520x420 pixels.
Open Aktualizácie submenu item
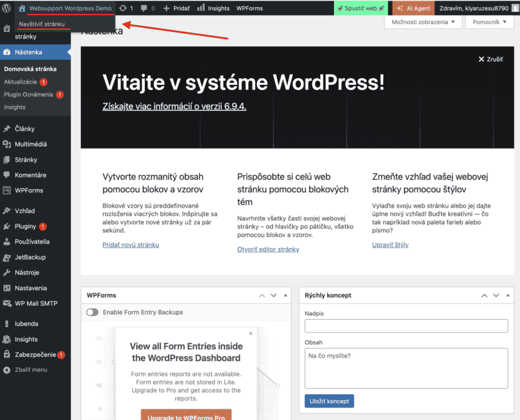point(21,82)
